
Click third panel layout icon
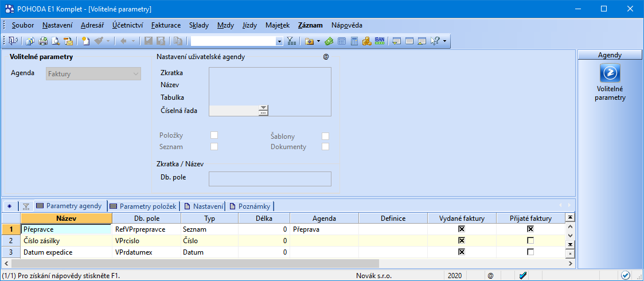pyautogui.click(x=422, y=41)
